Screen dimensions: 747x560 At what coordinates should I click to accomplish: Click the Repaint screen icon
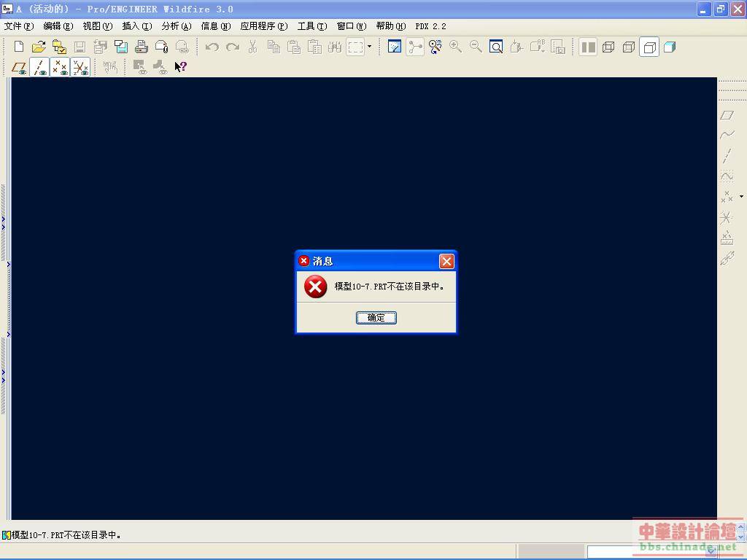coord(395,47)
